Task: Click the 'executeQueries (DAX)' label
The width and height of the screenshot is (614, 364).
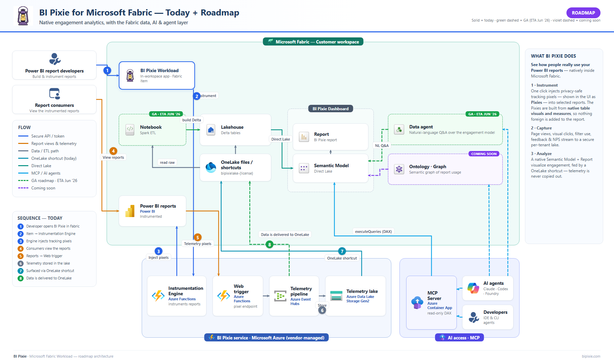Action: point(373,232)
